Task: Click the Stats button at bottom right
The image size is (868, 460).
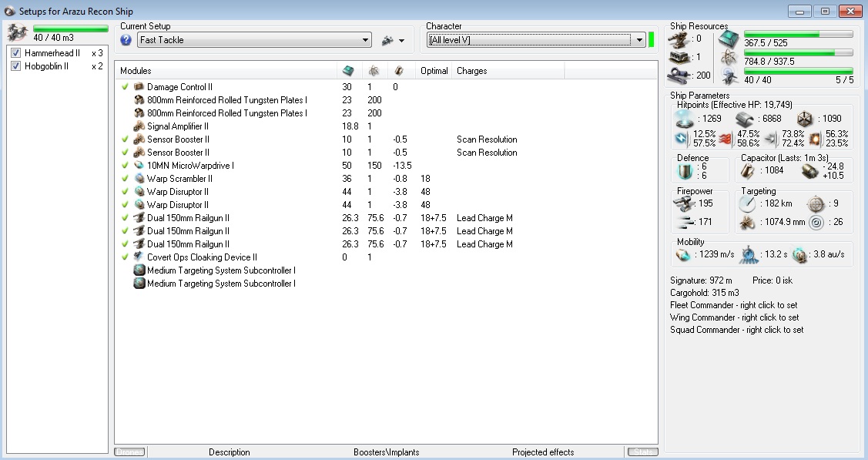Action: tap(642, 452)
